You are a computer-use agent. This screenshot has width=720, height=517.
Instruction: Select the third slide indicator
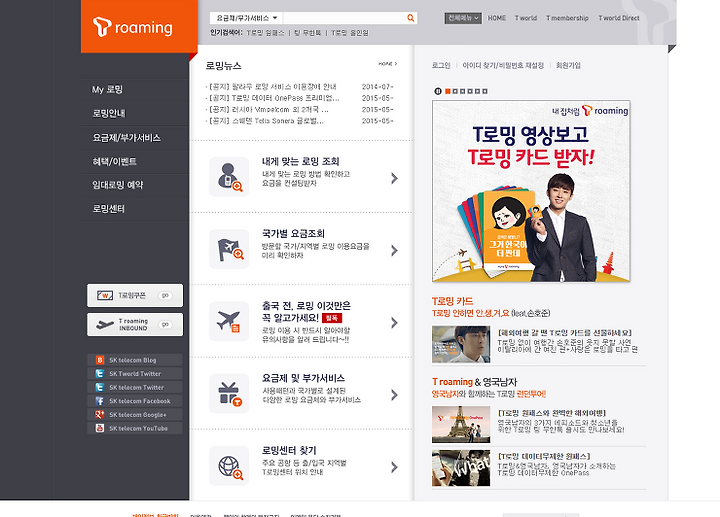[x=462, y=91]
